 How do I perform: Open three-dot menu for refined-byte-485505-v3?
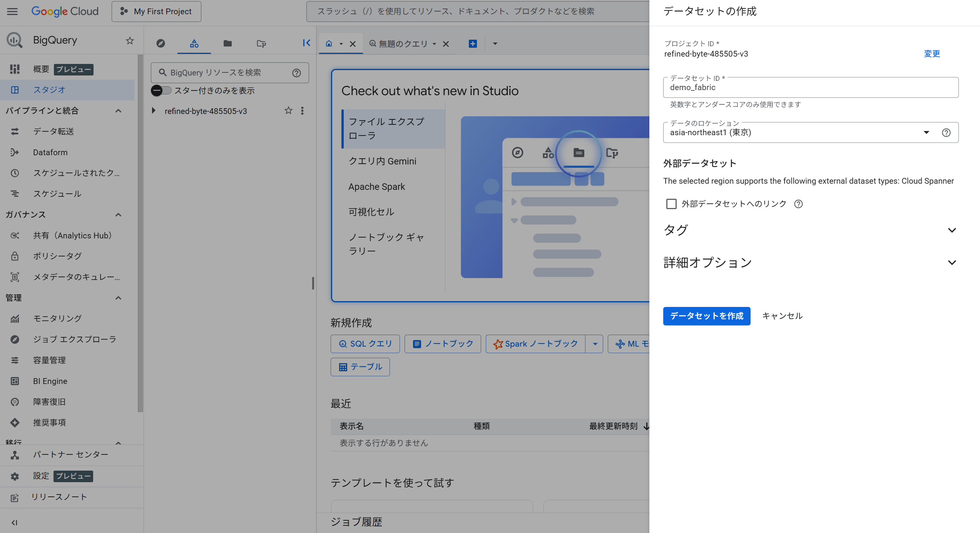click(303, 111)
